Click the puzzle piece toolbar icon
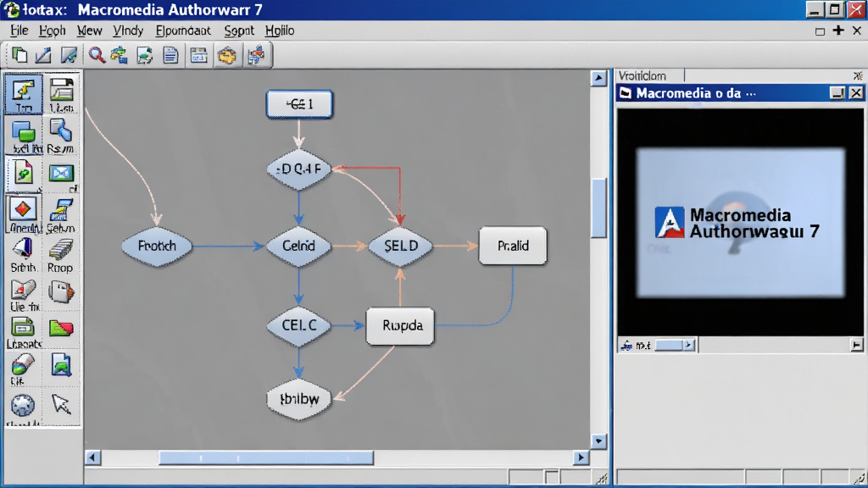 256,55
